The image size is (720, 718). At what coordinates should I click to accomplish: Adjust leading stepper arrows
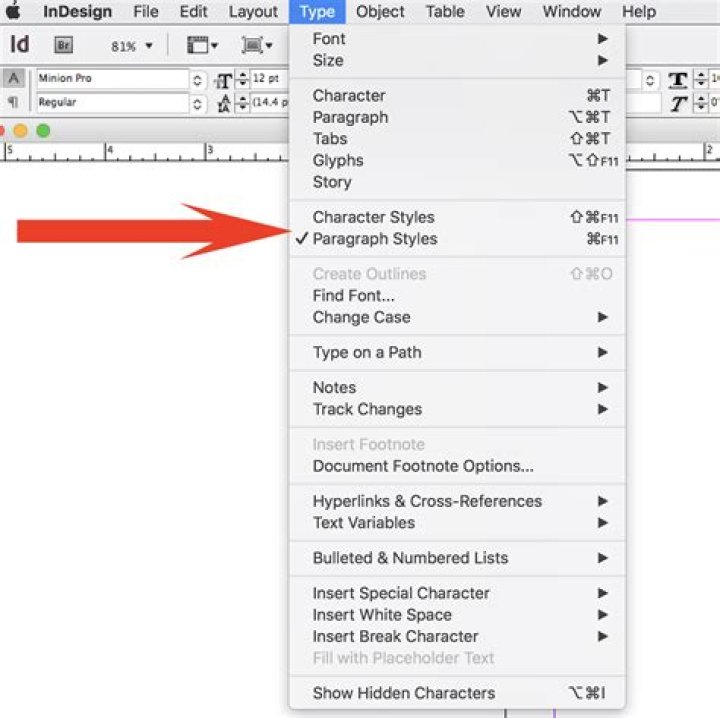[242, 103]
